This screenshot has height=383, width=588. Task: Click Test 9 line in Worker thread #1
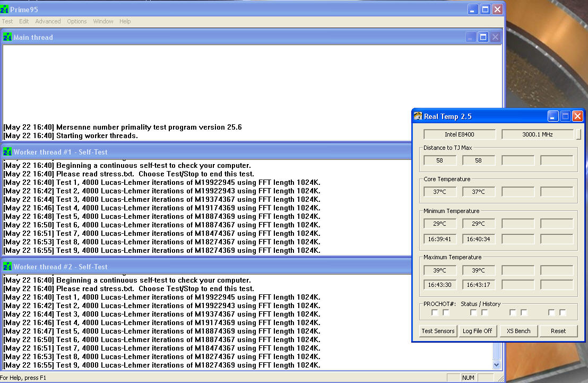[x=162, y=250]
